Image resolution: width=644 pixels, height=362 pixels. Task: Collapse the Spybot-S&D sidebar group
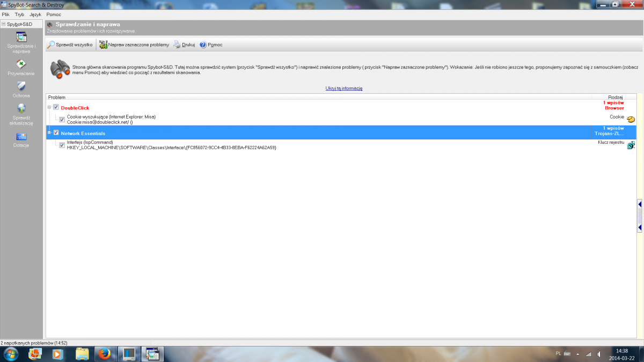pyautogui.click(x=3, y=24)
